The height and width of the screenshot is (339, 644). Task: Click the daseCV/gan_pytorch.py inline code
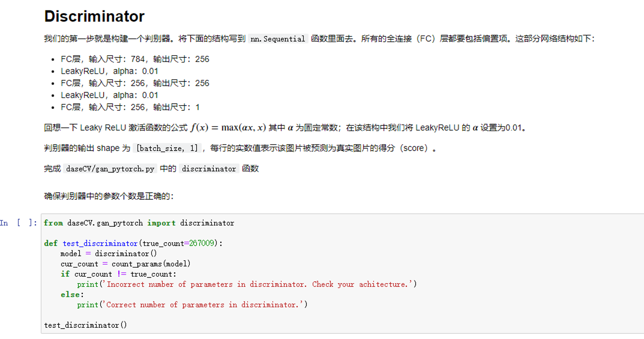(110, 169)
